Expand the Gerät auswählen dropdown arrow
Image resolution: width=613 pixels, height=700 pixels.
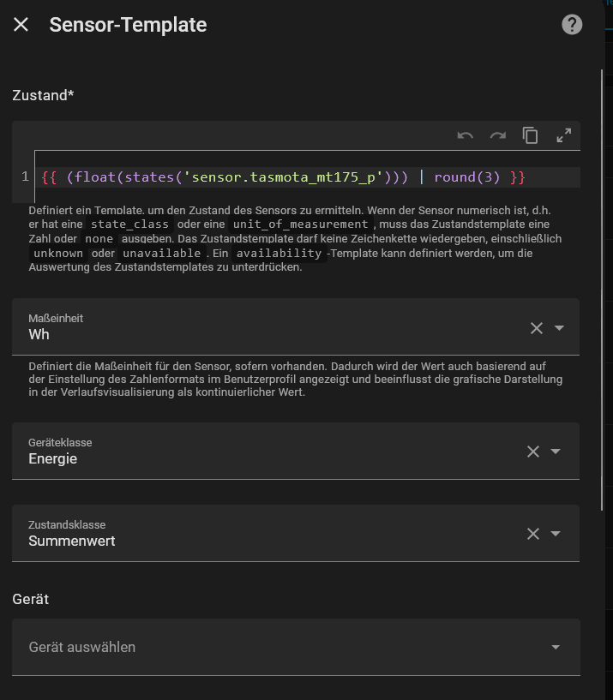point(556,647)
